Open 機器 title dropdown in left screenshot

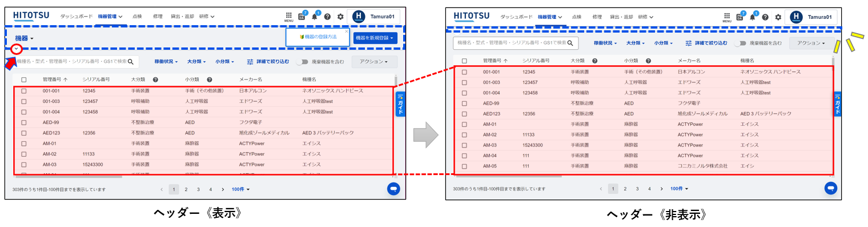tap(24, 38)
